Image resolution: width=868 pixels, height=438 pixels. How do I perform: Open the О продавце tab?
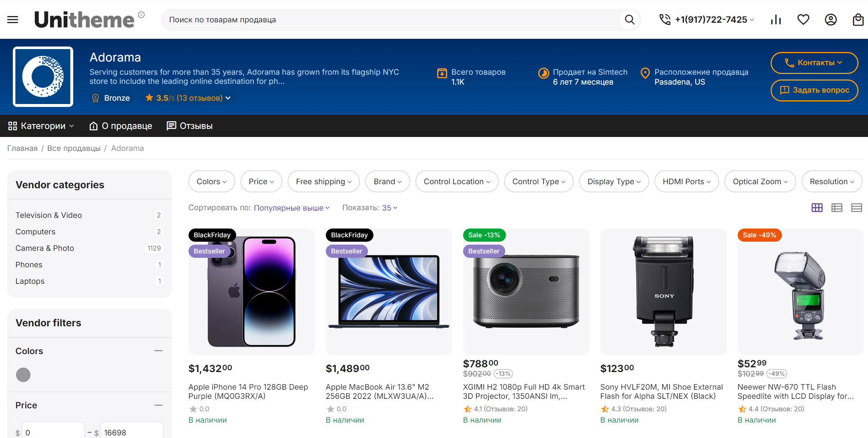[x=121, y=126]
